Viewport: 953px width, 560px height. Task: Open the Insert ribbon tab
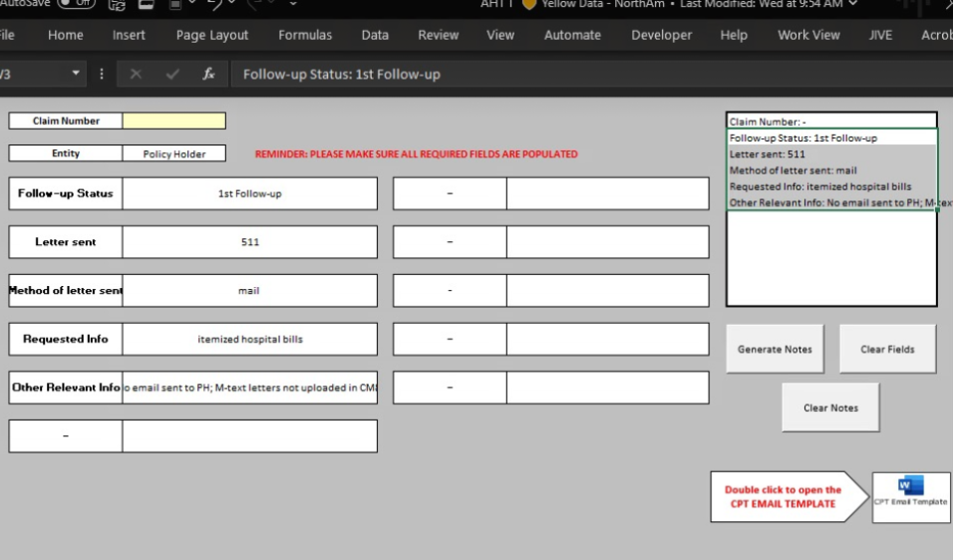click(129, 35)
